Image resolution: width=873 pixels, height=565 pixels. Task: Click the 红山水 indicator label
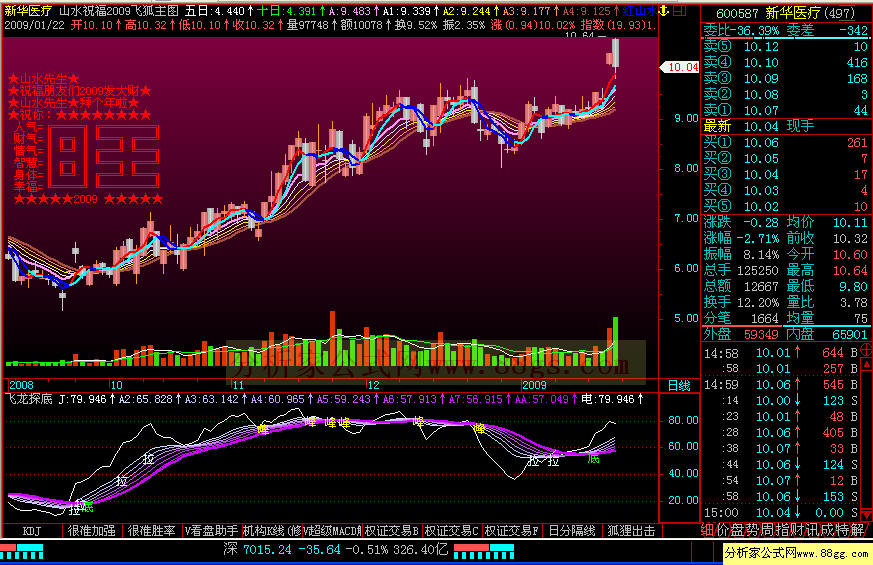[x=639, y=11]
